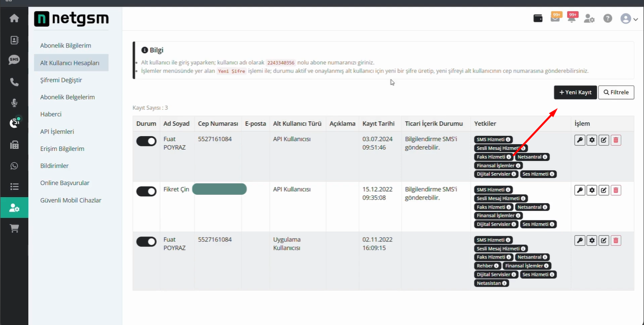
Task: Open Güvenli Mobil Cihazlar menu item
Action: (71, 200)
